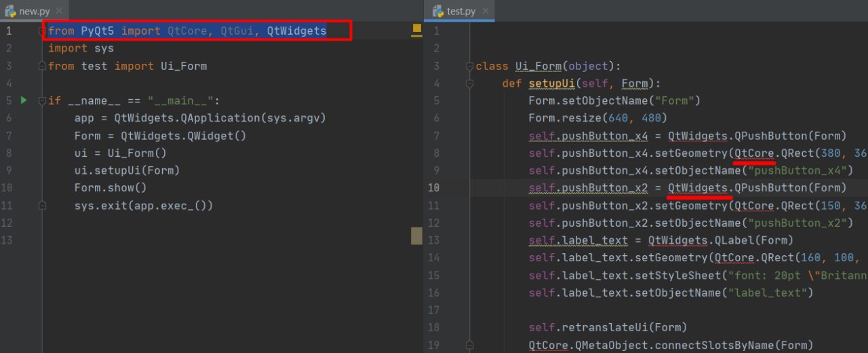Click line number 13 in new.py gutter

coord(8,240)
